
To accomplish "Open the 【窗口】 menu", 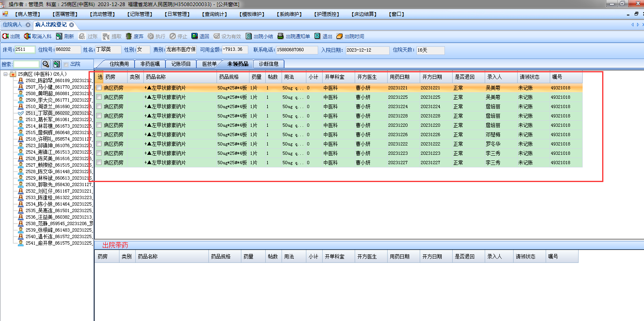I will point(397,14).
